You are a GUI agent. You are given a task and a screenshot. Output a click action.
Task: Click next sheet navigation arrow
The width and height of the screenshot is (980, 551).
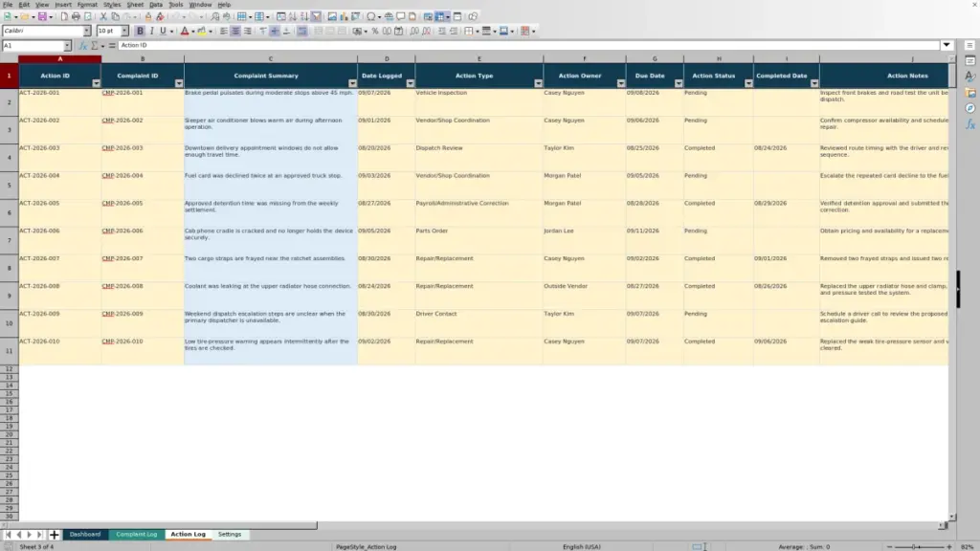[x=29, y=534]
